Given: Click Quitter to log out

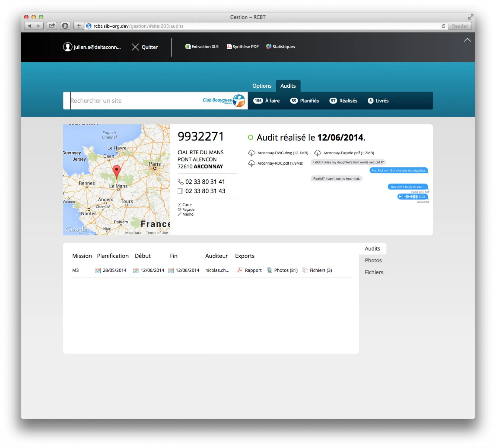Looking at the screenshot, I should point(145,47).
